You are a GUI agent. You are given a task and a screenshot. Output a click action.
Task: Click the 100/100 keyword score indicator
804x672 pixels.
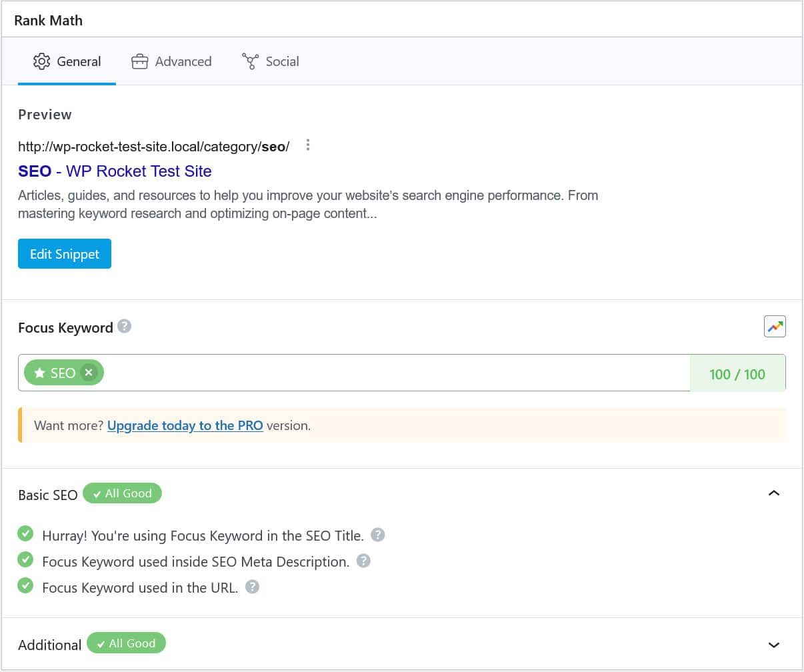click(737, 374)
